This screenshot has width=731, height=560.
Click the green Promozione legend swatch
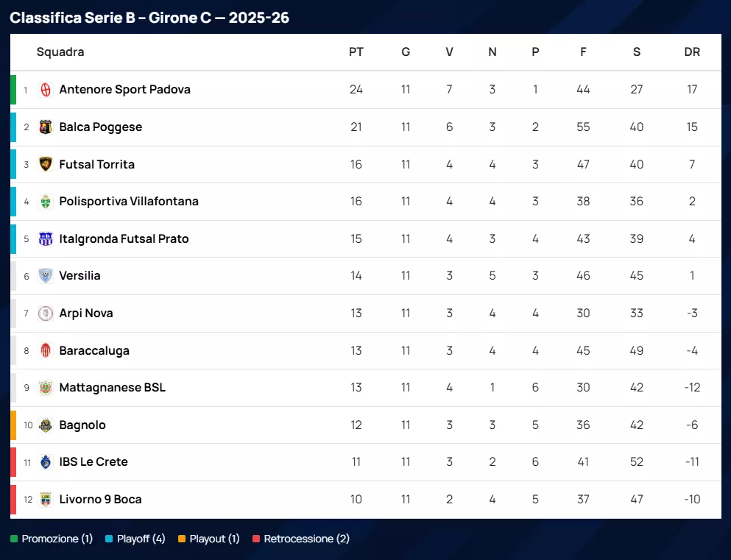pos(14,539)
